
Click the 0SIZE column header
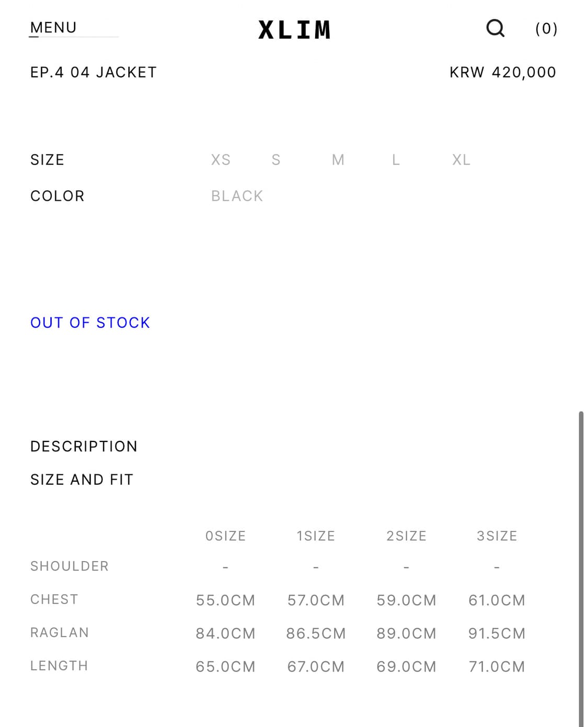pos(225,536)
